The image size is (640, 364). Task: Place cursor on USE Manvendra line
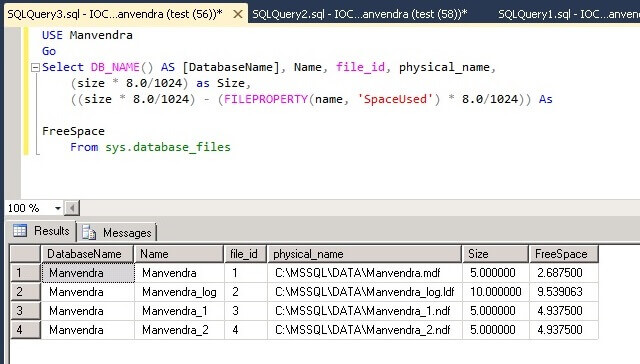point(87,35)
